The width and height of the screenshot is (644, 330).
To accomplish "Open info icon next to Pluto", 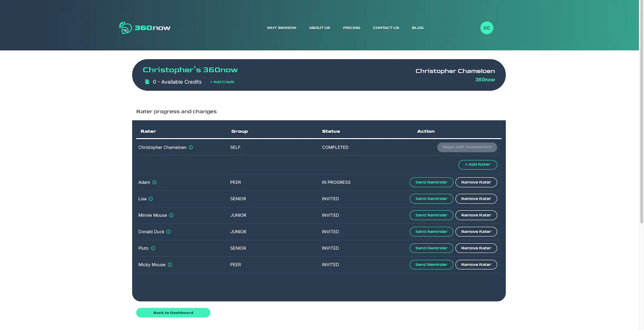I will [x=153, y=248].
